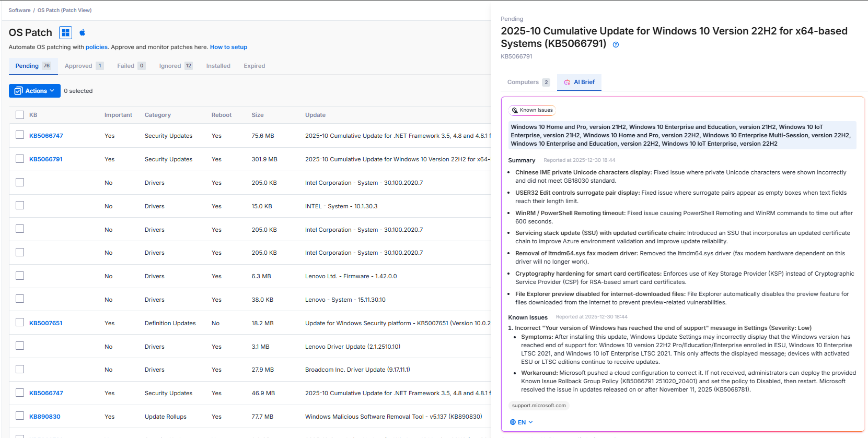Follow the How to setup link
Image resolution: width=868 pixels, height=438 pixels.
(x=228, y=47)
